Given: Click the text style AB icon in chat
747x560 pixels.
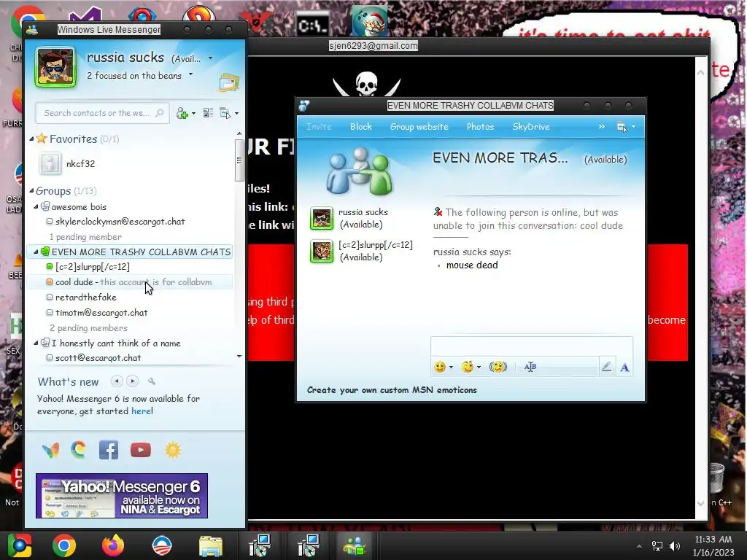Looking at the screenshot, I should pyautogui.click(x=530, y=367).
